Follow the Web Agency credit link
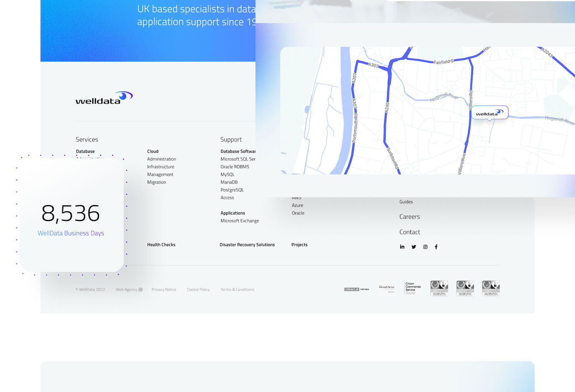This screenshot has width=575, height=392. (129, 290)
